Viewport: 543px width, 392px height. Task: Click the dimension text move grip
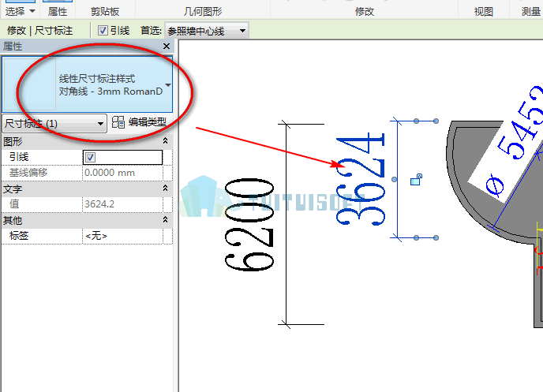point(394,179)
